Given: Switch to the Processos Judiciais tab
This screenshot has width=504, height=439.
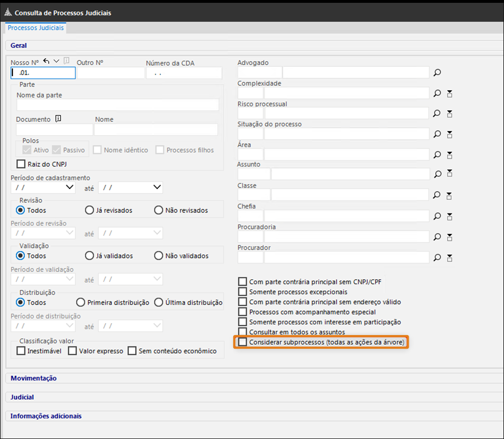Looking at the screenshot, I should click(x=36, y=28).
